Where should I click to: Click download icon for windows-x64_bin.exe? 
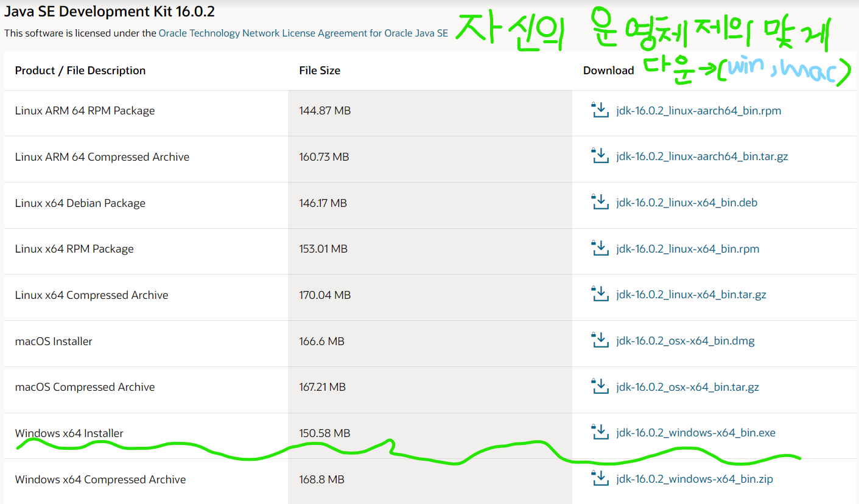(x=600, y=432)
